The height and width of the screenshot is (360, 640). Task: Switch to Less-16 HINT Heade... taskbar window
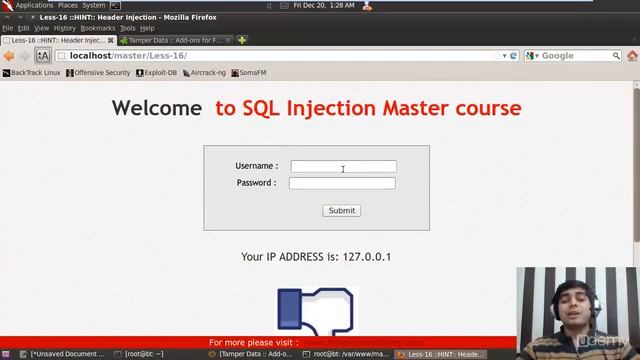click(x=441, y=354)
